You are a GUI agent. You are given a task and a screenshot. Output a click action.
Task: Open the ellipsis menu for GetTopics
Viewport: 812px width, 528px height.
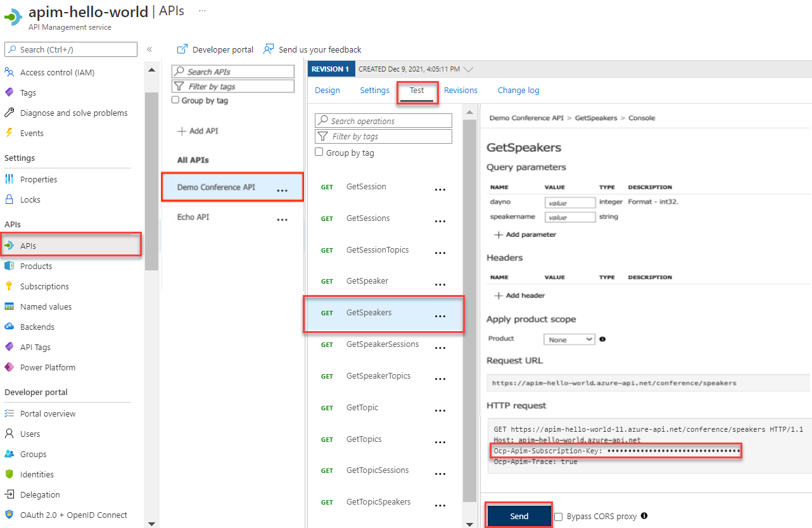[x=440, y=442]
